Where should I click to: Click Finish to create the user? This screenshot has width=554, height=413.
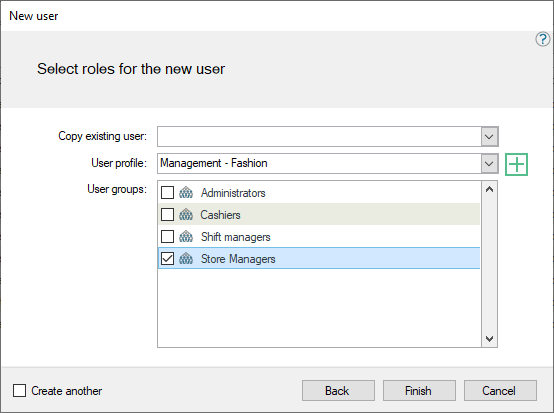(419, 391)
